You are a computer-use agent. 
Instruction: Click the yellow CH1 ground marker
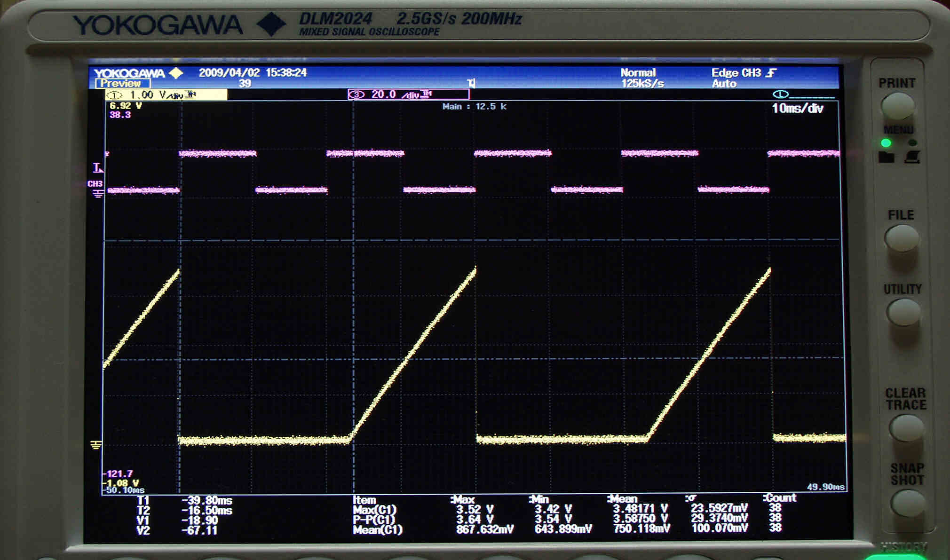pyautogui.click(x=95, y=445)
